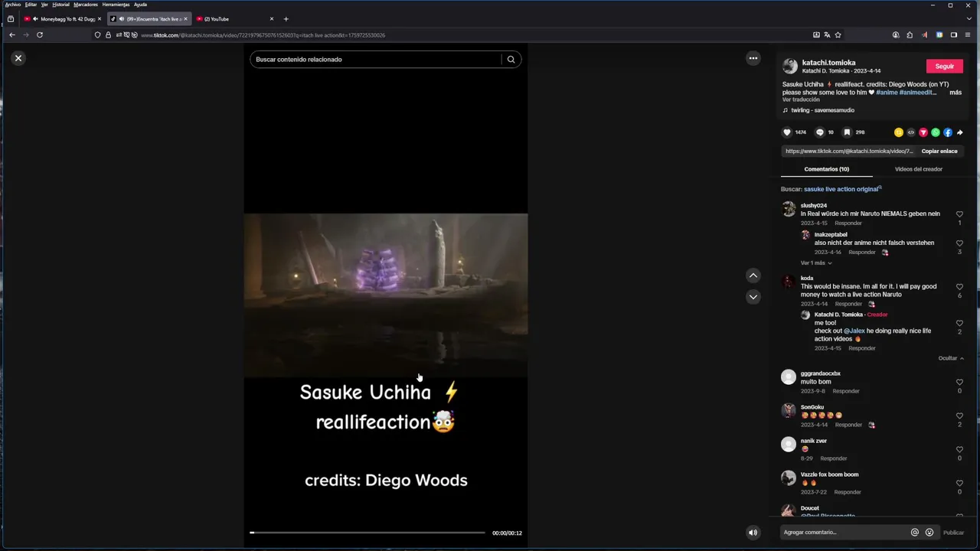Open Marcadores menu in browser
This screenshot has width=980, height=551.
click(x=86, y=5)
